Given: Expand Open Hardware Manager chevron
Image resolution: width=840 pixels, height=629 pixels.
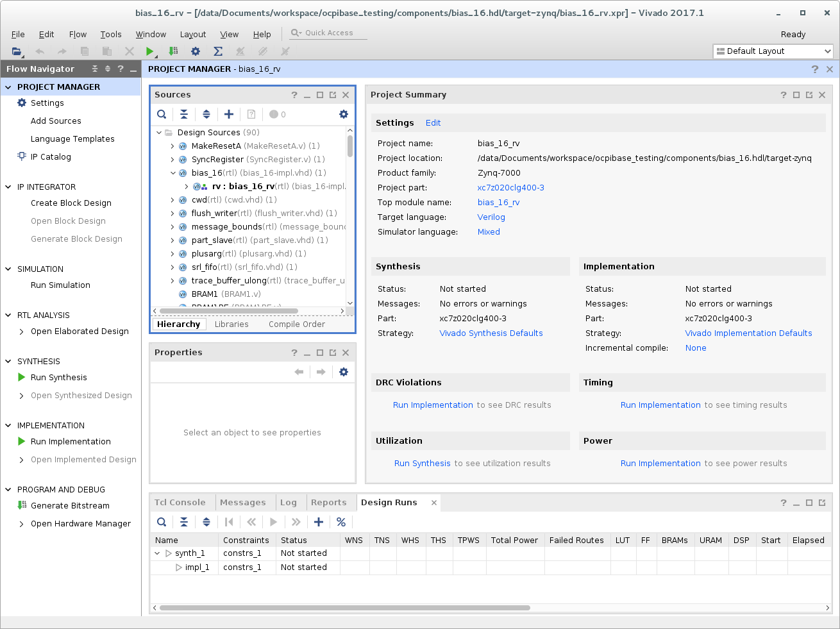Looking at the screenshot, I should click(22, 524).
